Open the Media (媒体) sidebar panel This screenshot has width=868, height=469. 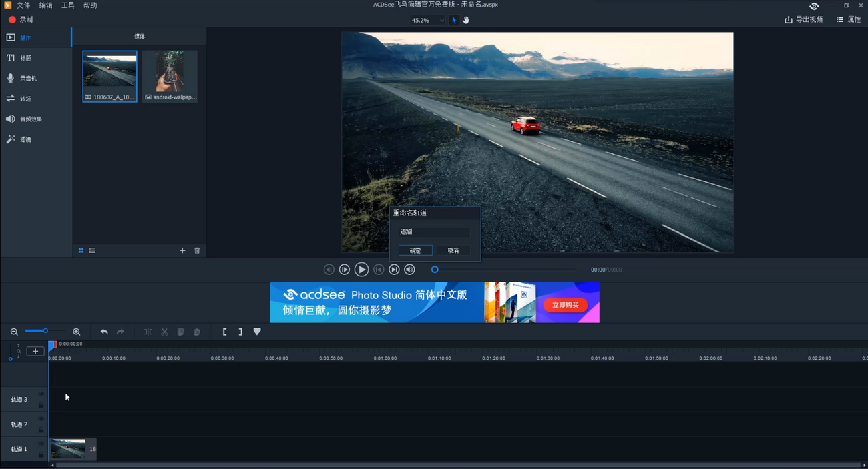coord(35,37)
